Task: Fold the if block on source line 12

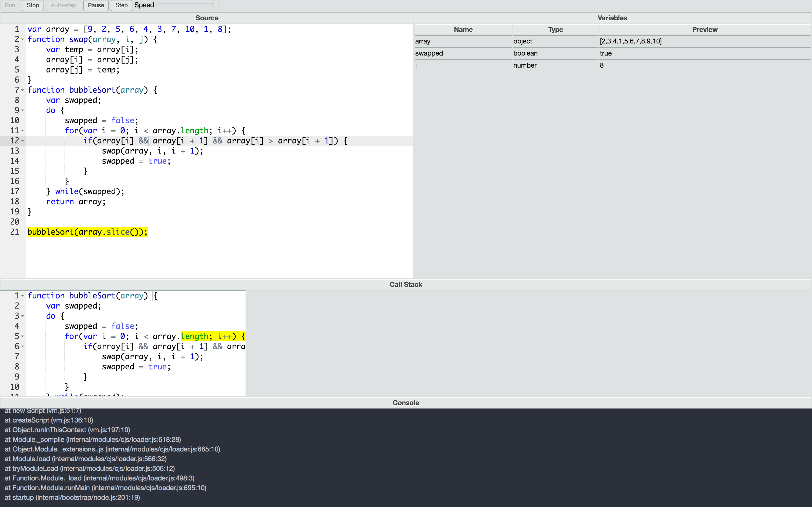Action: [x=22, y=141]
